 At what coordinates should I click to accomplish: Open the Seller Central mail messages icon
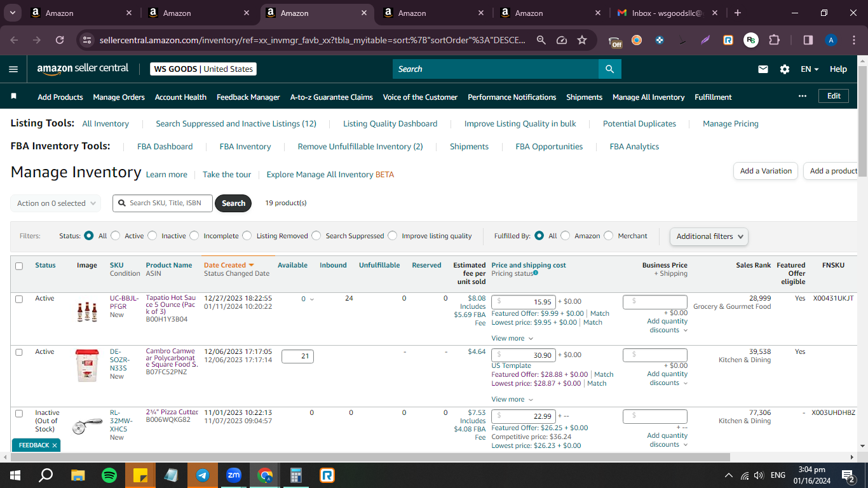pyautogui.click(x=763, y=69)
